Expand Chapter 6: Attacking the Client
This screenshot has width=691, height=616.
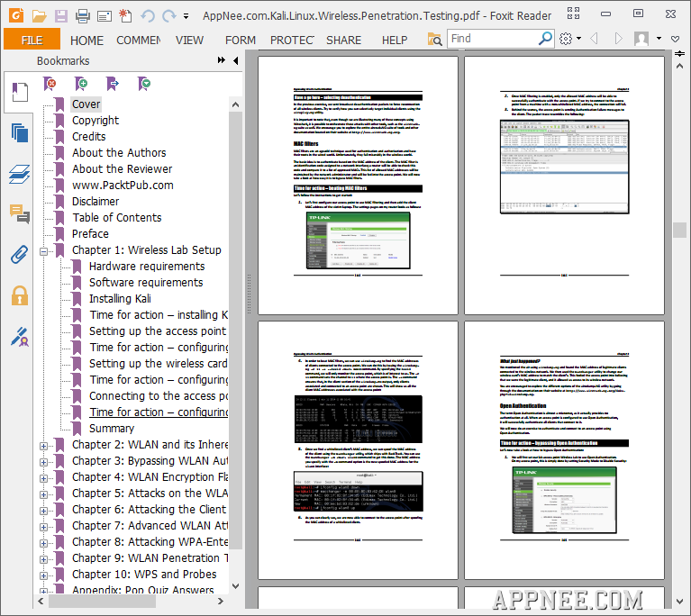pos(43,512)
